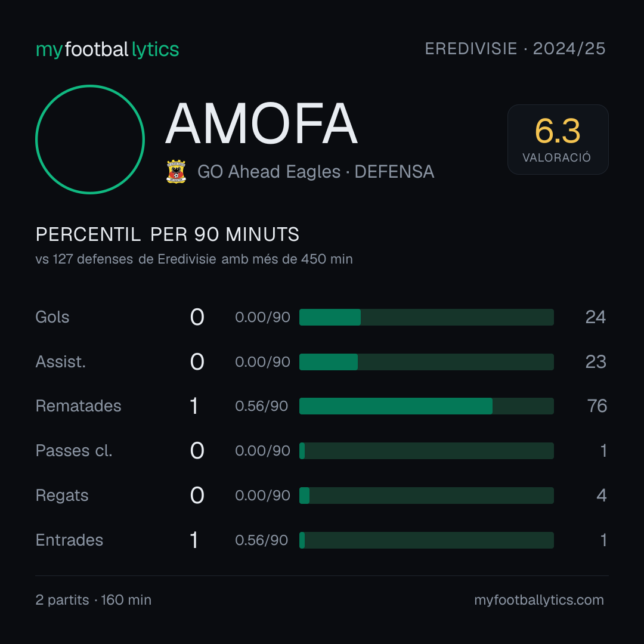Click the Assist. percentile bar

[426, 362]
